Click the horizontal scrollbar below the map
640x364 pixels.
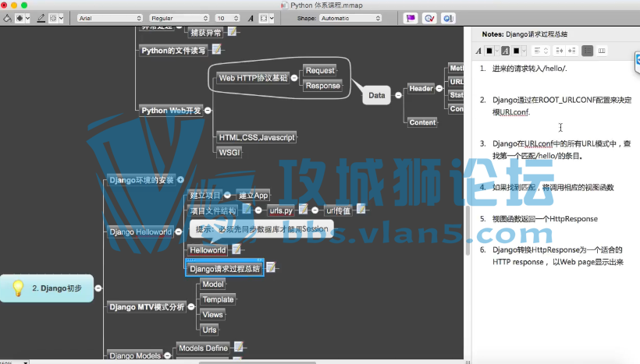click(x=257, y=362)
